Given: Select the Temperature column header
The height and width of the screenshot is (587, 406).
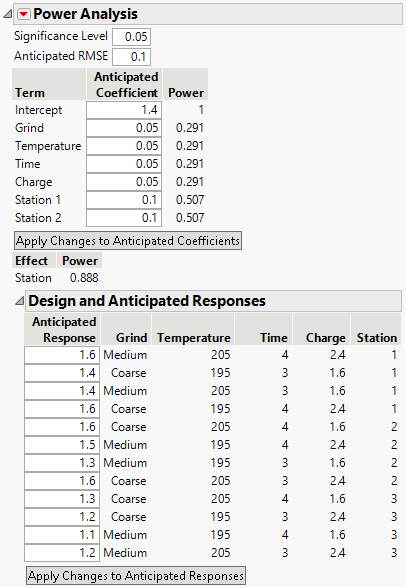Looking at the screenshot, I should click(193, 329).
